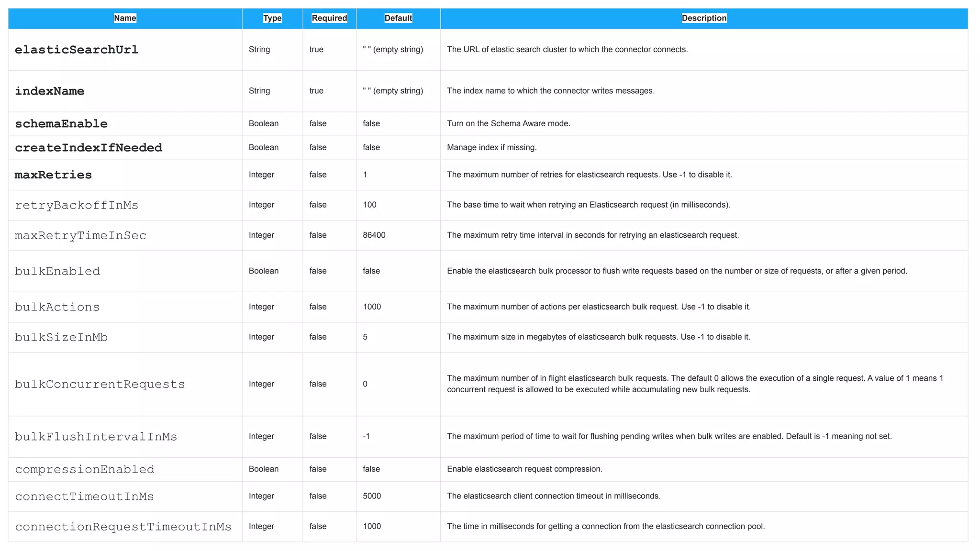Select the maxRetries parameter name
Viewport: 980px width, 551px height.
coord(53,175)
